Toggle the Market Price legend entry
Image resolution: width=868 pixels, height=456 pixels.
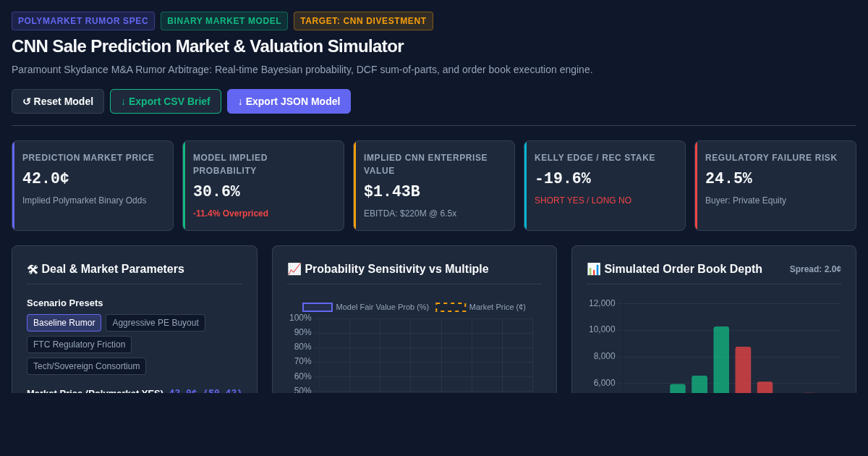click(x=480, y=307)
